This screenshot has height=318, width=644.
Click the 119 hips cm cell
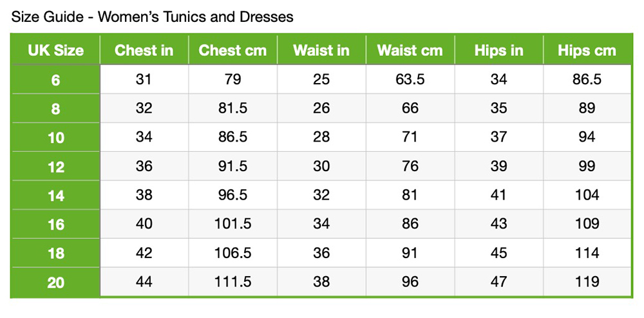click(587, 282)
